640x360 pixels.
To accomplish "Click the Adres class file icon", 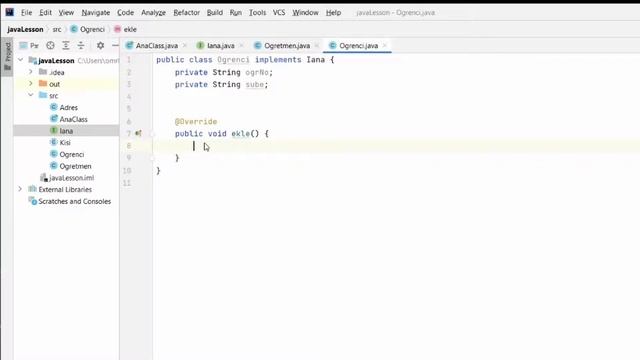I will click(x=53, y=107).
